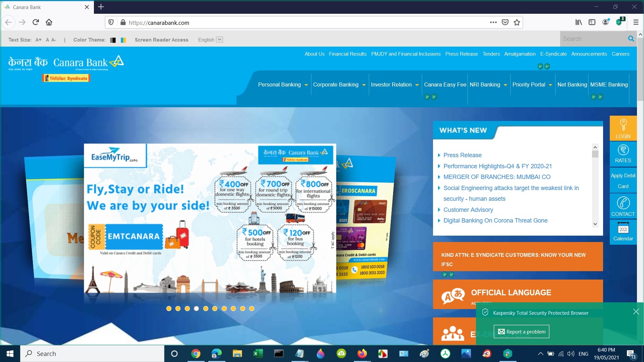Open Canara Easy Fee menu item

point(445,85)
